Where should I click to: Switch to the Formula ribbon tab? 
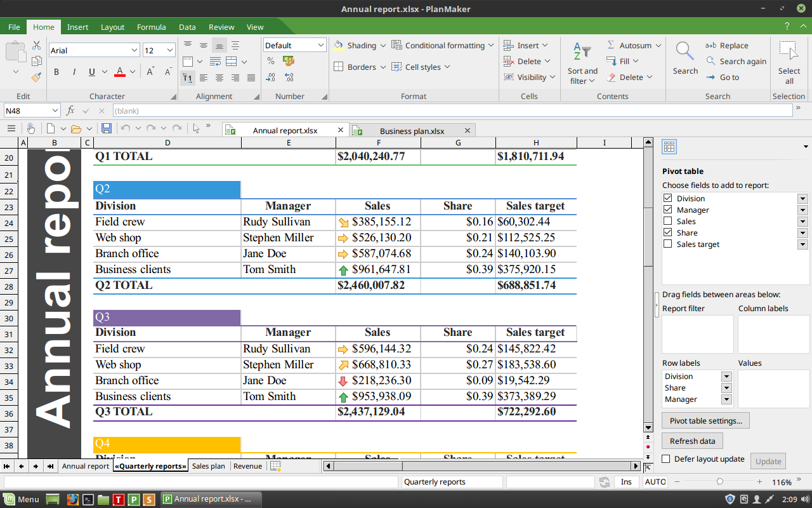(151, 27)
